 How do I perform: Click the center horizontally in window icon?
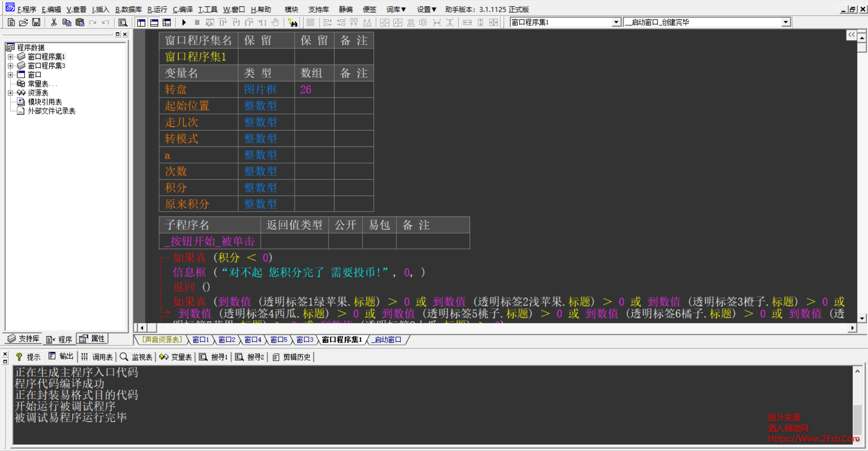pyautogui.click(x=385, y=22)
